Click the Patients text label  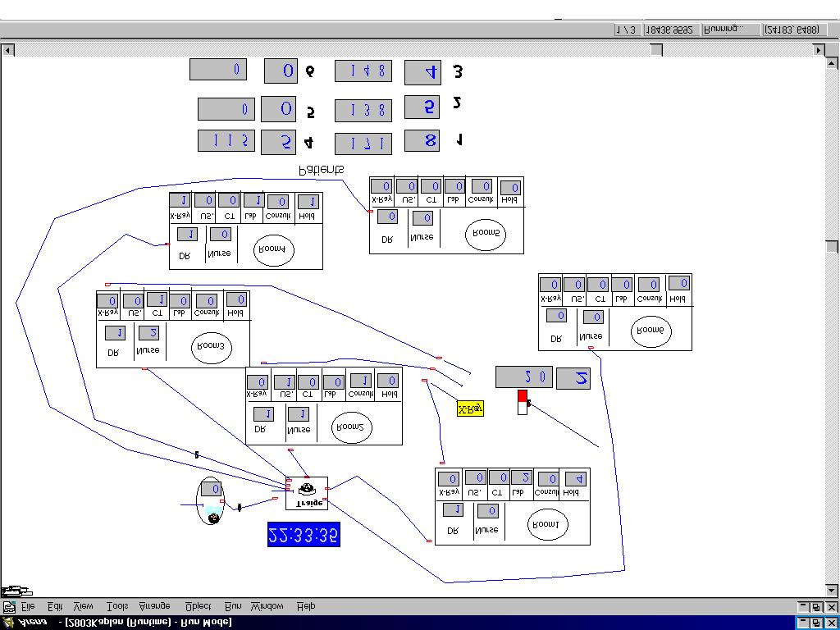point(321,170)
